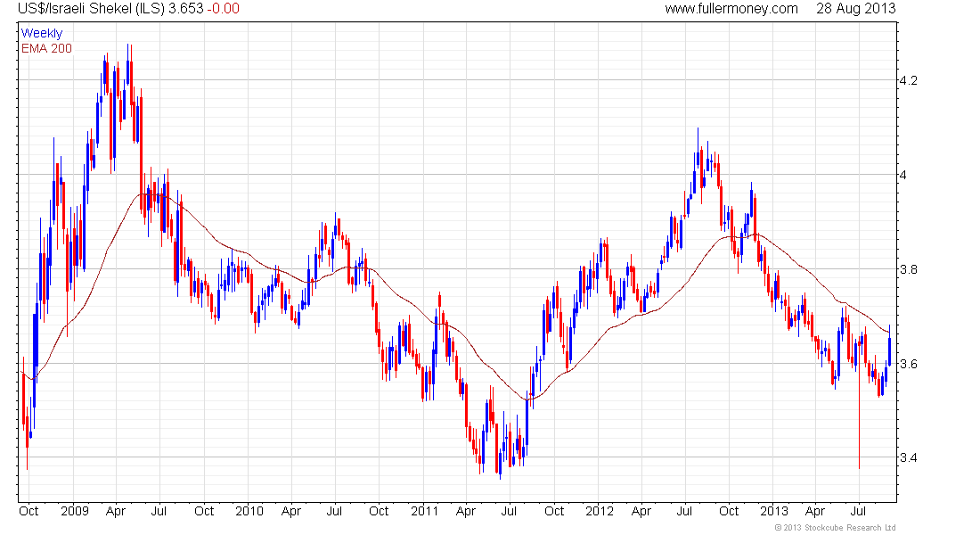This screenshot has width=980, height=535.
Task: Click the 4.2 price axis label
Action: point(908,80)
